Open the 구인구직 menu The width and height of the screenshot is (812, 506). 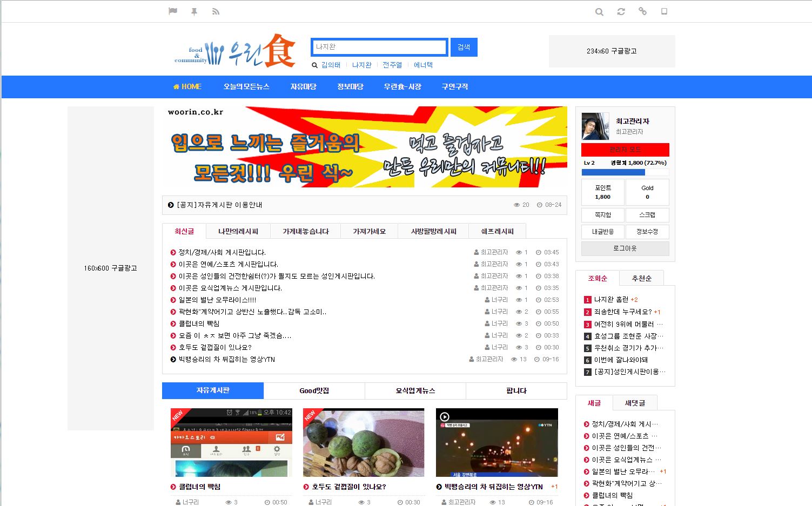(455, 86)
